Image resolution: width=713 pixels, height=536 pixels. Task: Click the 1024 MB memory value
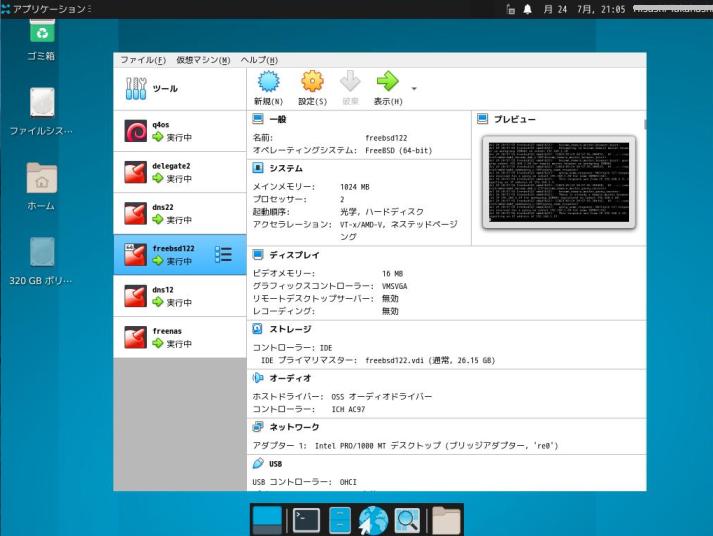(355, 187)
